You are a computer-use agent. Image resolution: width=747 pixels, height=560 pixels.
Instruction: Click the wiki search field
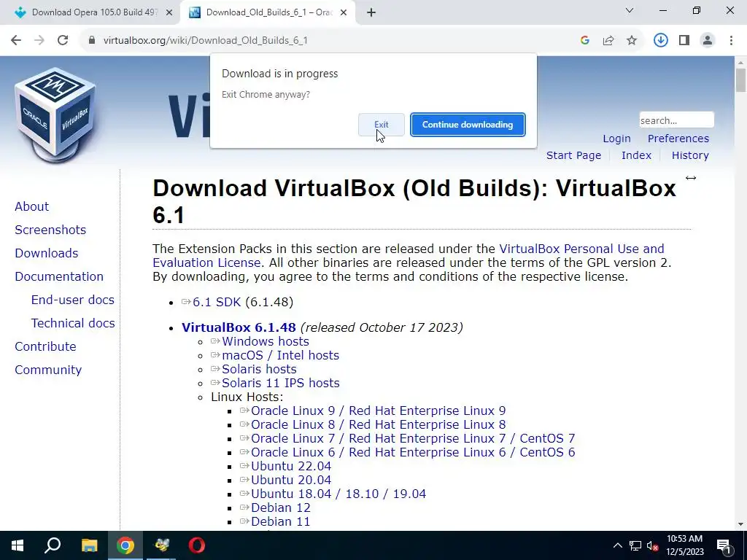click(x=676, y=120)
